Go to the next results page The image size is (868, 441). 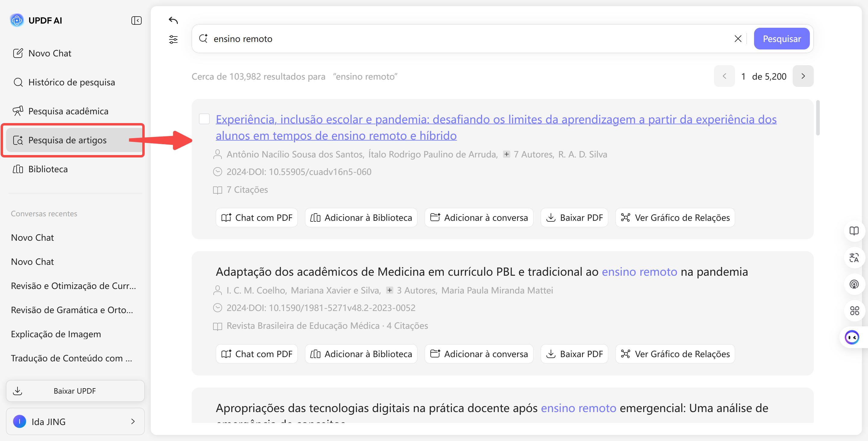tap(803, 76)
